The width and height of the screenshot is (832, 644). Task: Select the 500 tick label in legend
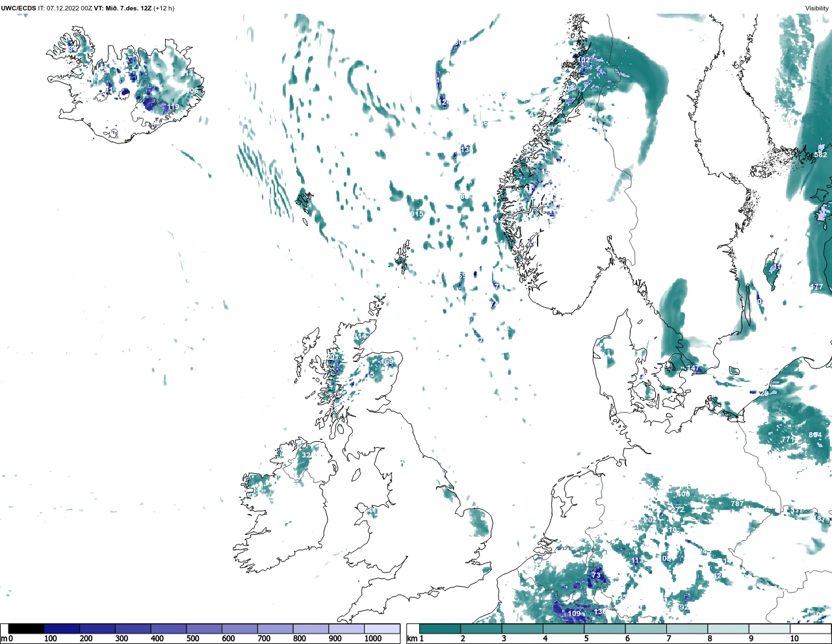coord(192,639)
